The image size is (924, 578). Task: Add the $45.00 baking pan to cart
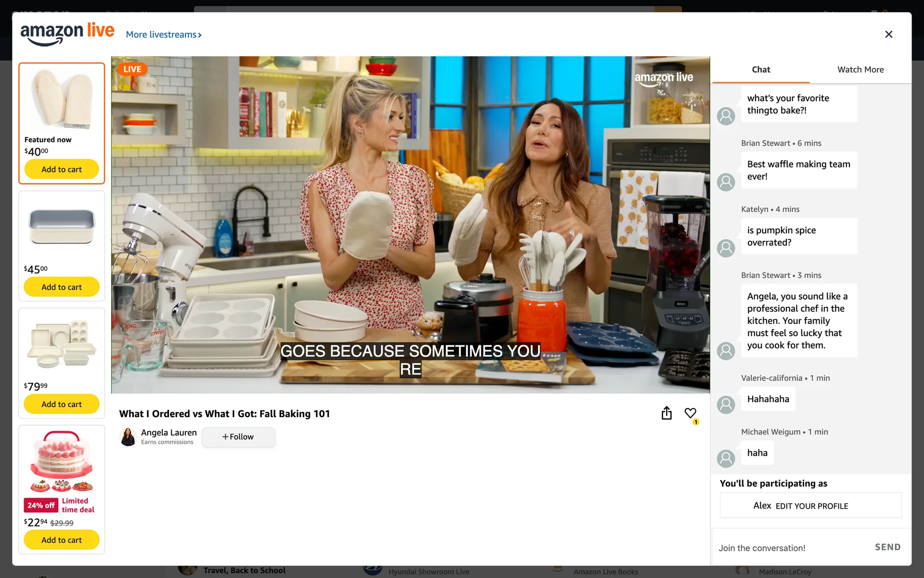pos(62,287)
